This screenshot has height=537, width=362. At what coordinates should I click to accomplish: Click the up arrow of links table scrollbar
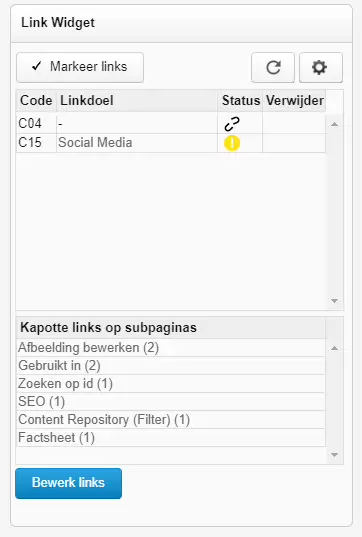pos(335,124)
